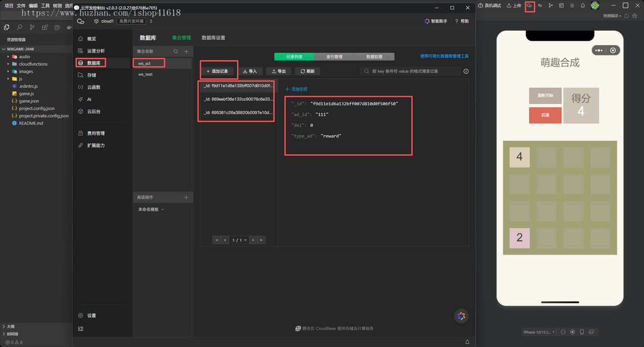This screenshot has height=347, width=644.
Task: Click the notification bell in console footer
Action: pyautogui.click(x=467, y=342)
